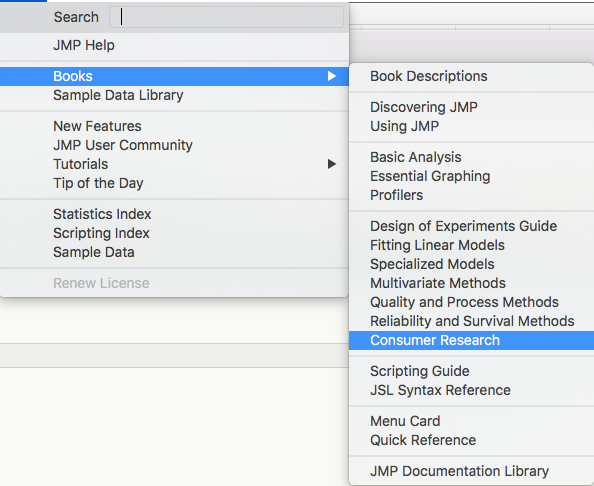Open JMP Help
The image size is (594, 486).
174,45
